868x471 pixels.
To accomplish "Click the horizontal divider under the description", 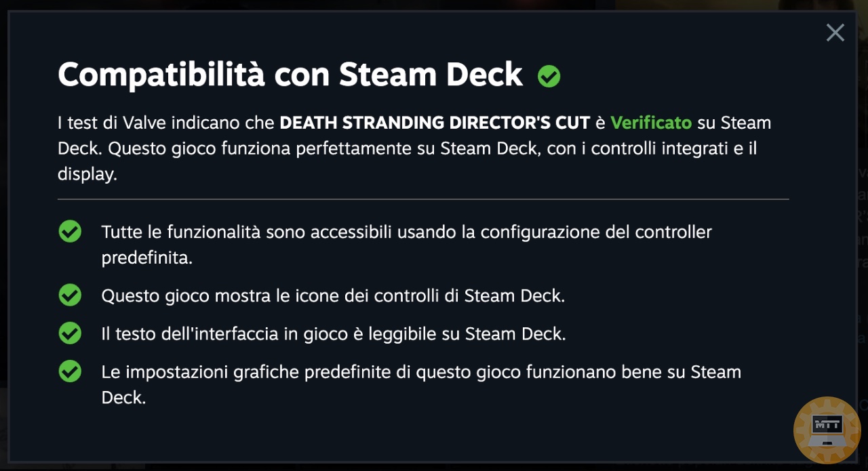I will click(423, 199).
